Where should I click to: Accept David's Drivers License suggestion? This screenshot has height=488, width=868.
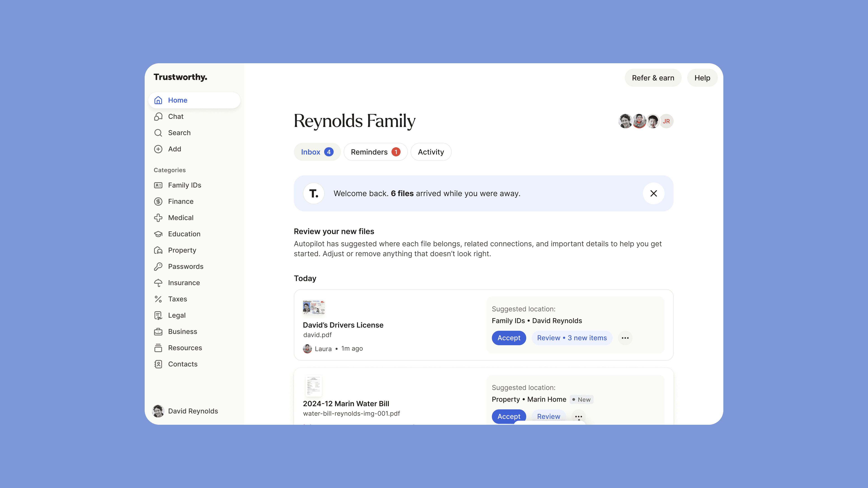click(509, 338)
